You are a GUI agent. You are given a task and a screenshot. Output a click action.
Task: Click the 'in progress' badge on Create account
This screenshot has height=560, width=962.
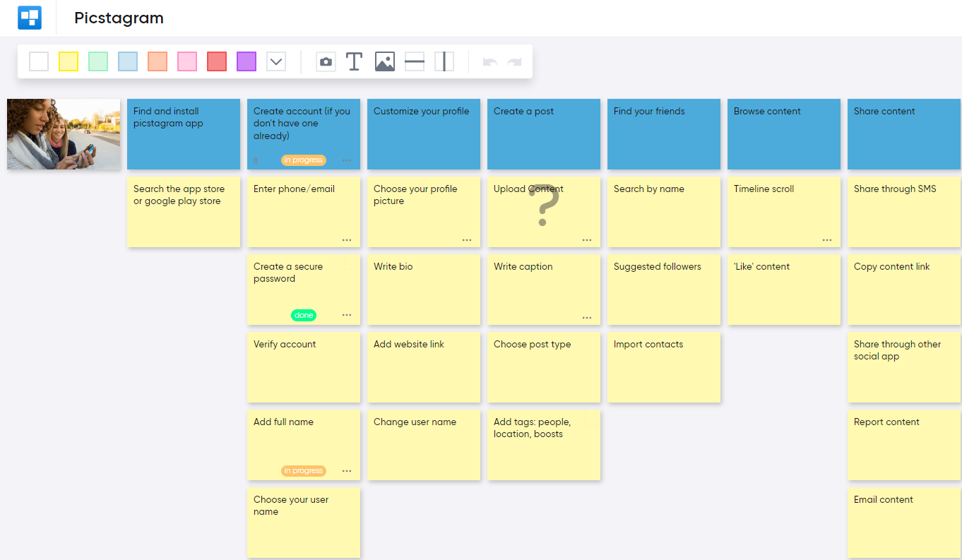tap(304, 160)
